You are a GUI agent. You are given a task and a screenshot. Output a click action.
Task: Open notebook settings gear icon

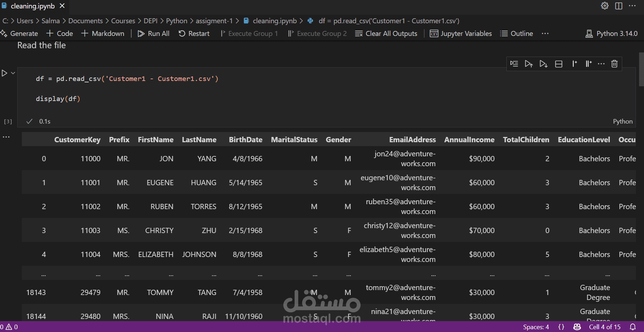tap(605, 6)
